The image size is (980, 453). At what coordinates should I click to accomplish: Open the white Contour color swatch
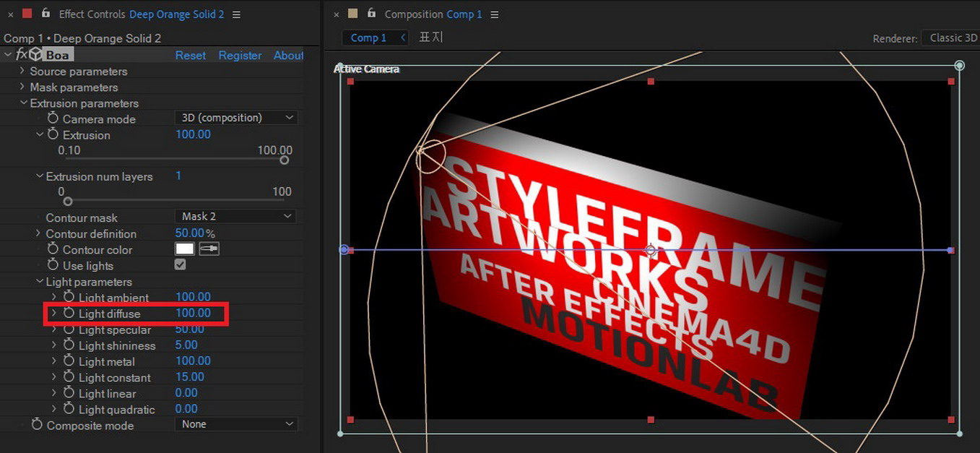pyautogui.click(x=185, y=249)
